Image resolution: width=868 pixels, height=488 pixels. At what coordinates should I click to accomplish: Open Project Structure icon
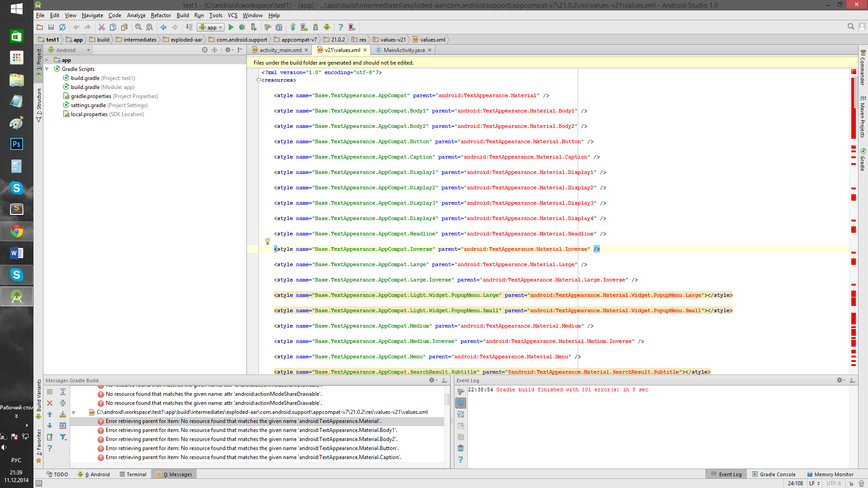point(279,28)
